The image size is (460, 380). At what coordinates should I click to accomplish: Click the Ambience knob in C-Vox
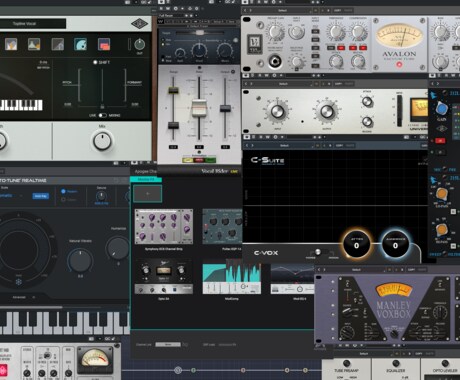tap(395, 245)
